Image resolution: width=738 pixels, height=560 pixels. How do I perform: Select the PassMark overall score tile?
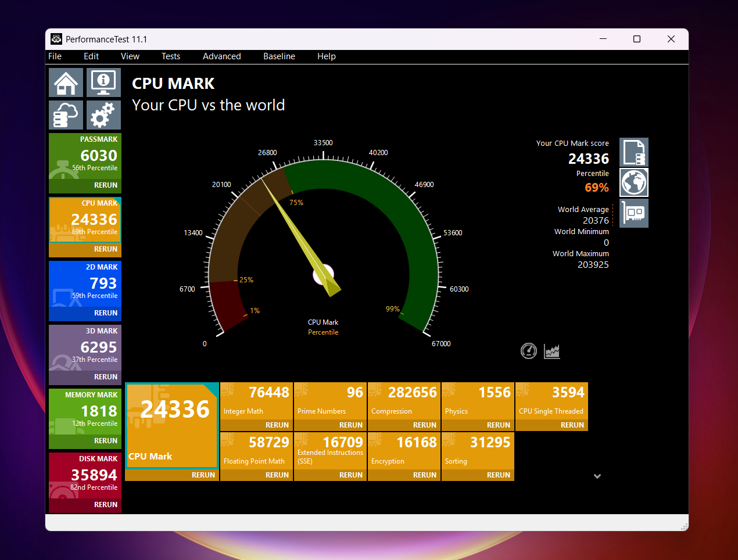tap(85, 156)
